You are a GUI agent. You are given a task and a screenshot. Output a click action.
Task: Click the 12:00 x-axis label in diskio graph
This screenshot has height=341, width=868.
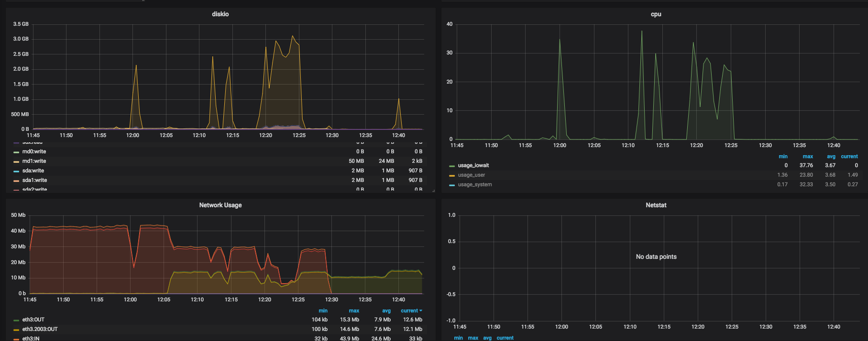point(132,136)
